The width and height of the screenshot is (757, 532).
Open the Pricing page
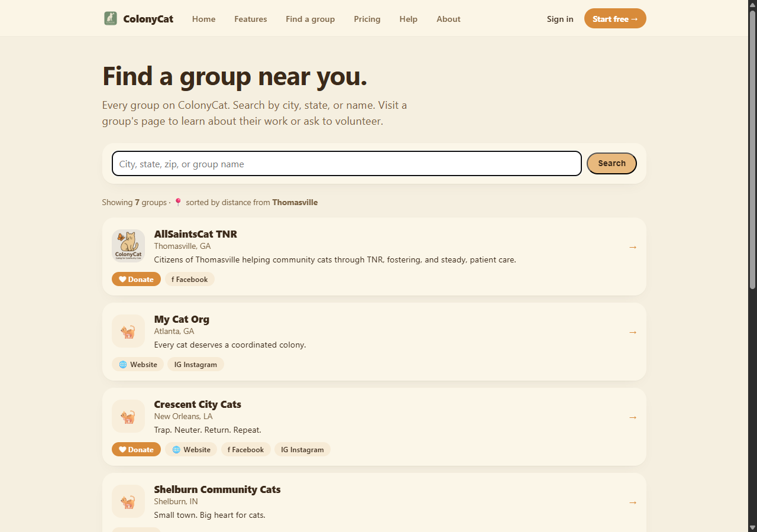[367, 19]
